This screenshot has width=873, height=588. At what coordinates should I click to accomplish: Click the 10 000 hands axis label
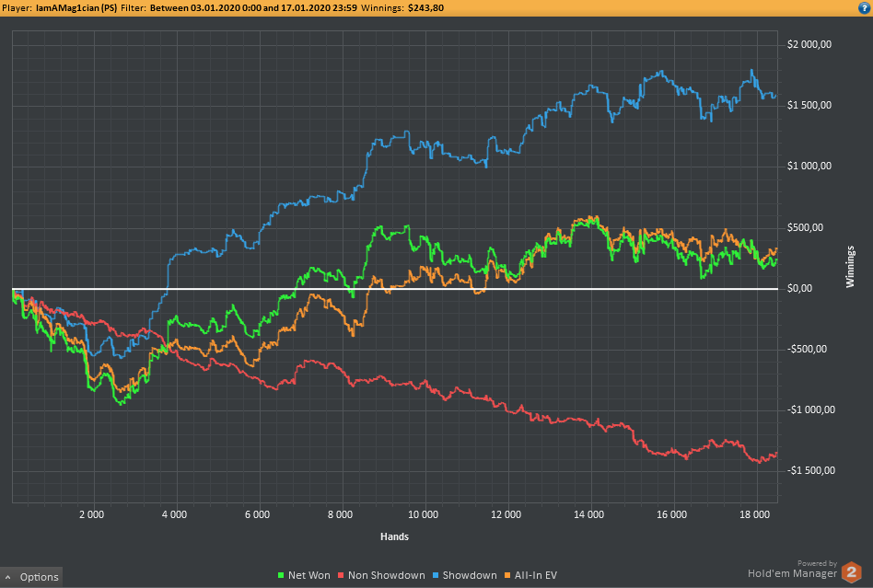pyautogui.click(x=423, y=514)
